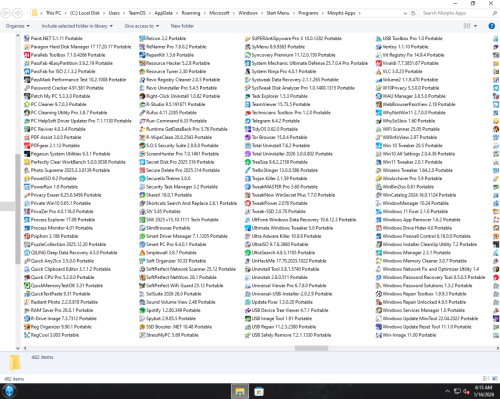The height and width of the screenshot is (399, 500).
Task: Open the Help question mark icon
Action: point(491,26)
